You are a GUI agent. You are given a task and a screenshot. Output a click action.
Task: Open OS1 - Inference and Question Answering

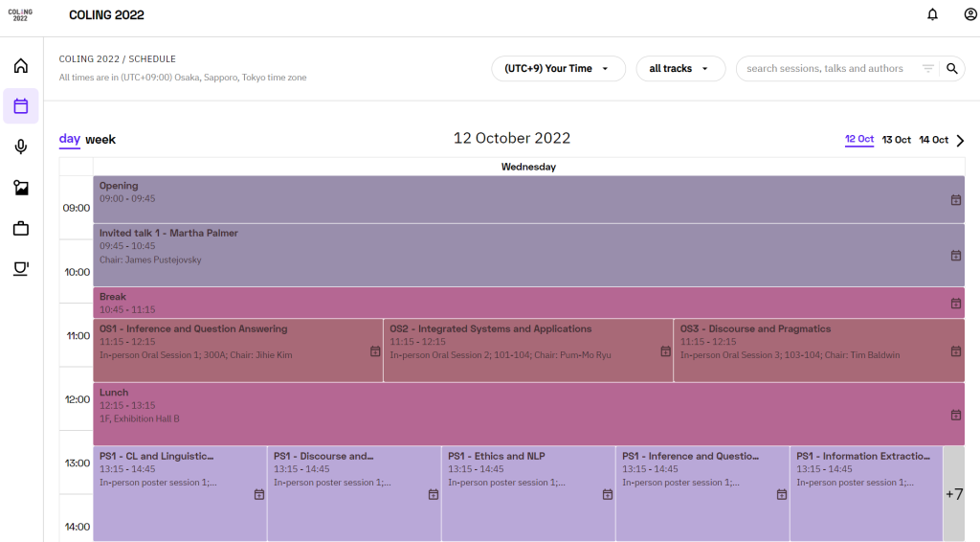coord(238,350)
